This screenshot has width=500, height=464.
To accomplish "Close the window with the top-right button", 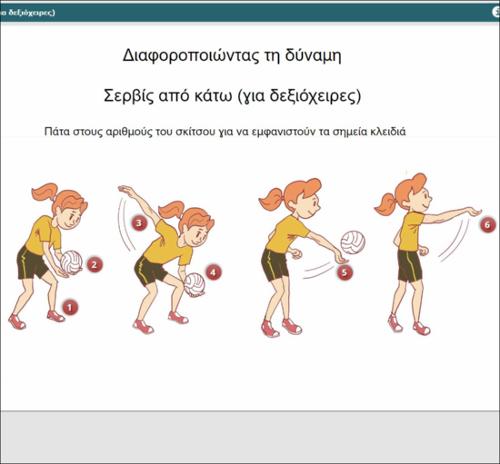I will pyautogui.click(x=496, y=12).
